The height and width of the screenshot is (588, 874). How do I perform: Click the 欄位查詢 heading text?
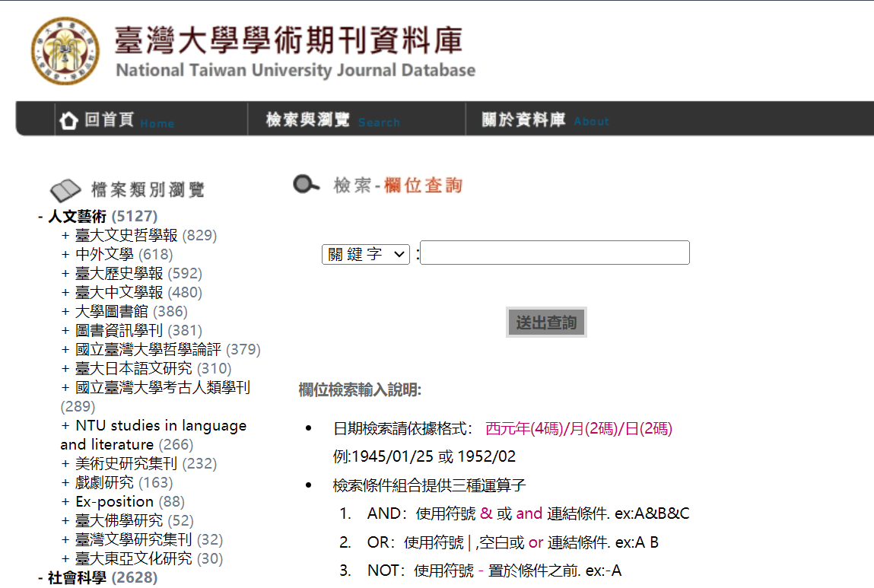click(x=424, y=185)
